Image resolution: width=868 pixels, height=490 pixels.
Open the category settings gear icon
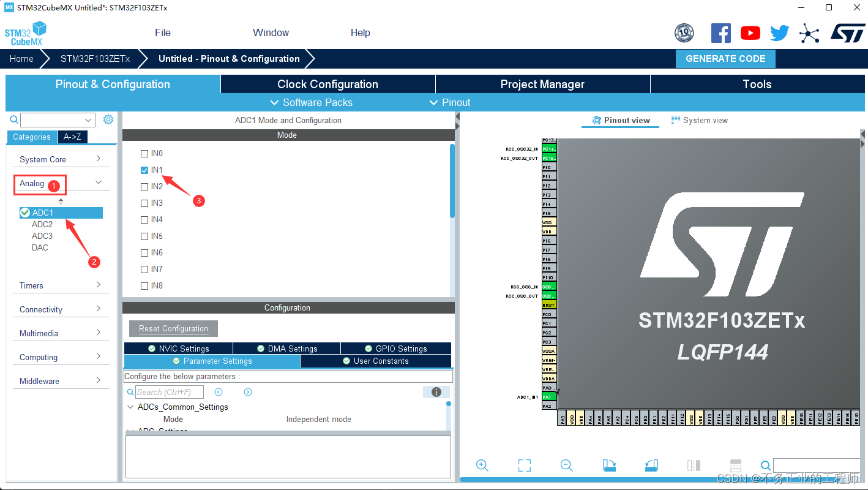tap(108, 119)
